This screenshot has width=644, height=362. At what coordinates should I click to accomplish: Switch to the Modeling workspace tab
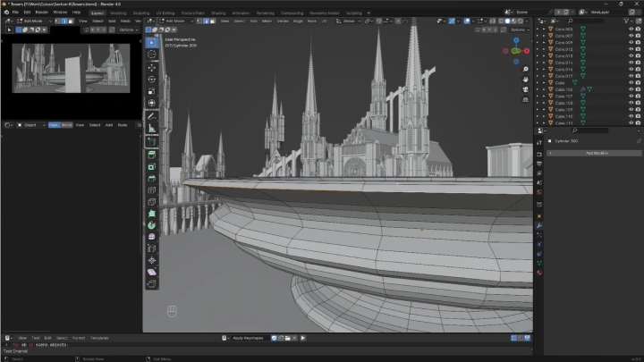pyautogui.click(x=118, y=13)
